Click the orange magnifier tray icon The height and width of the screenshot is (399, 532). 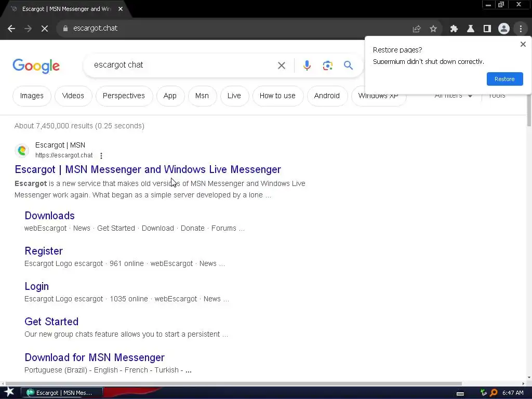(x=494, y=393)
